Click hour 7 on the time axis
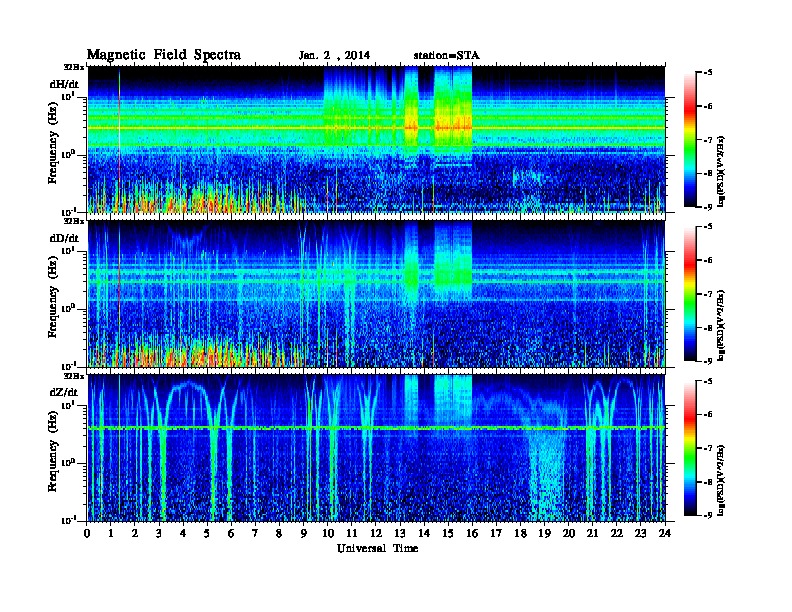Viewport: 792px width, 612px height. [255, 533]
